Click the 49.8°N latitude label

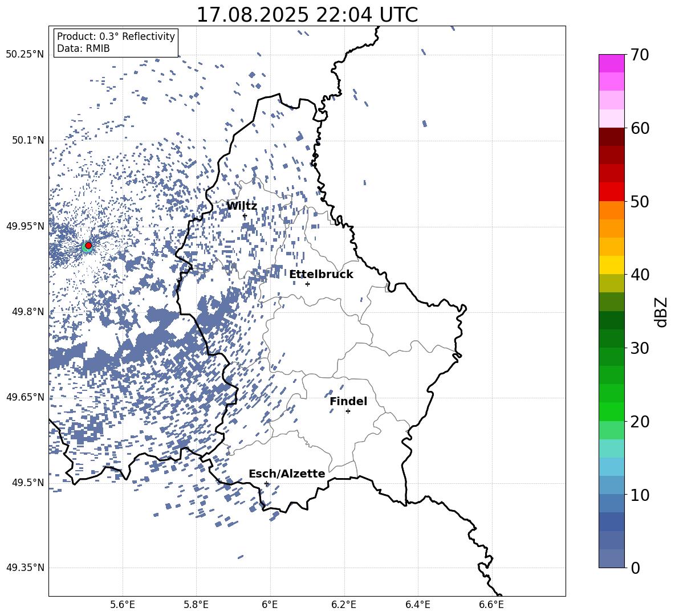(27, 311)
